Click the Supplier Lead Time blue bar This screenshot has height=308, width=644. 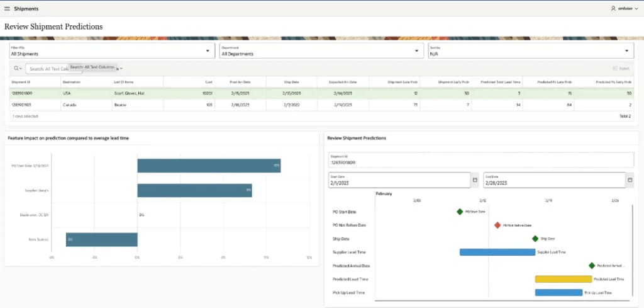[x=497, y=252]
